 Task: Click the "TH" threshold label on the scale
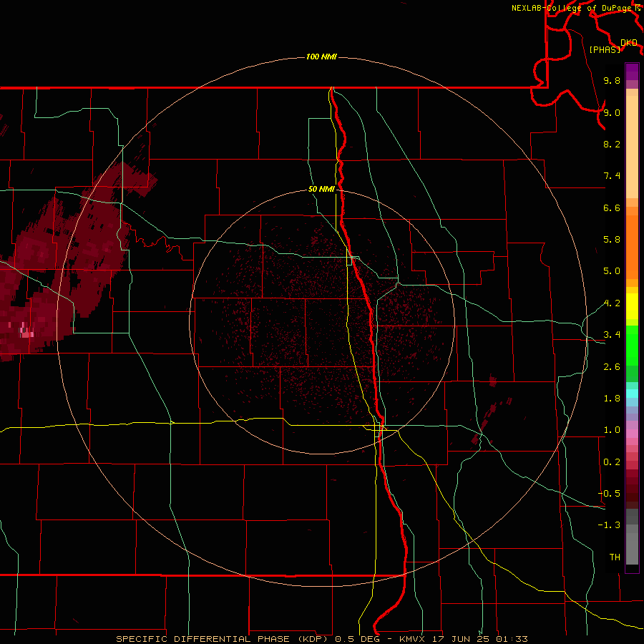click(x=615, y=557)
